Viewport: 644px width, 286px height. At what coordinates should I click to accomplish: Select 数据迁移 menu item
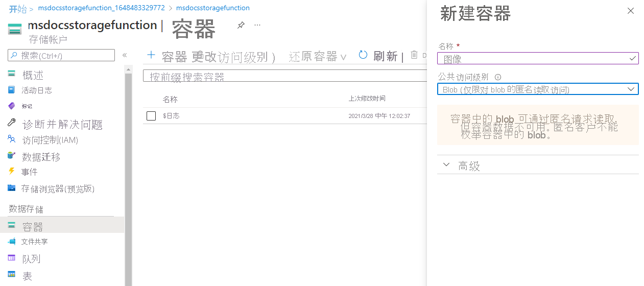tap(41, 157)
